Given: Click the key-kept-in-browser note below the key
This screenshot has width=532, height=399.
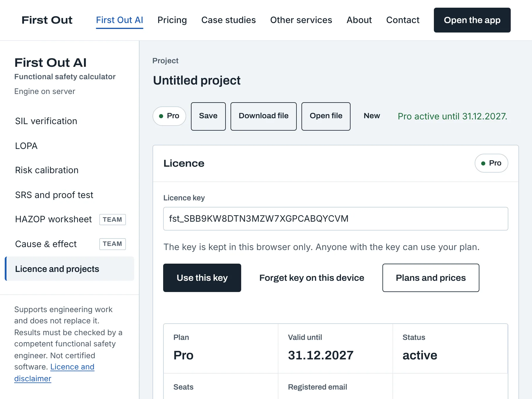Looking at the screenshot, I should click(x=321, y=247).
